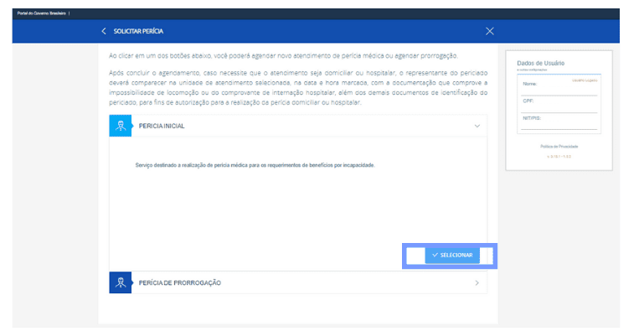Viewport: 644px width, 336px height.
Task: Expand Perícia de Prorrogação using its right chevron
Action: coord(477,283)
